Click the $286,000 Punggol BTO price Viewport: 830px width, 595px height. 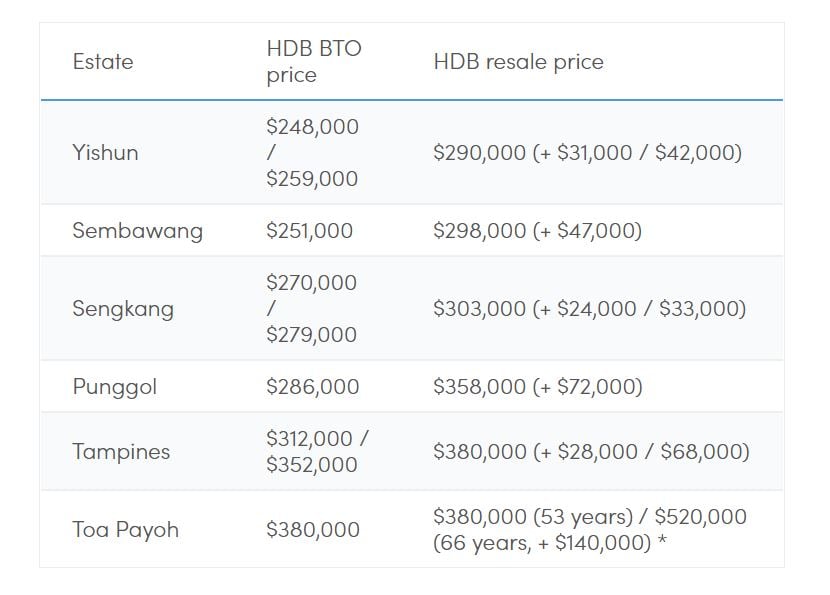(x=312, y=387)
